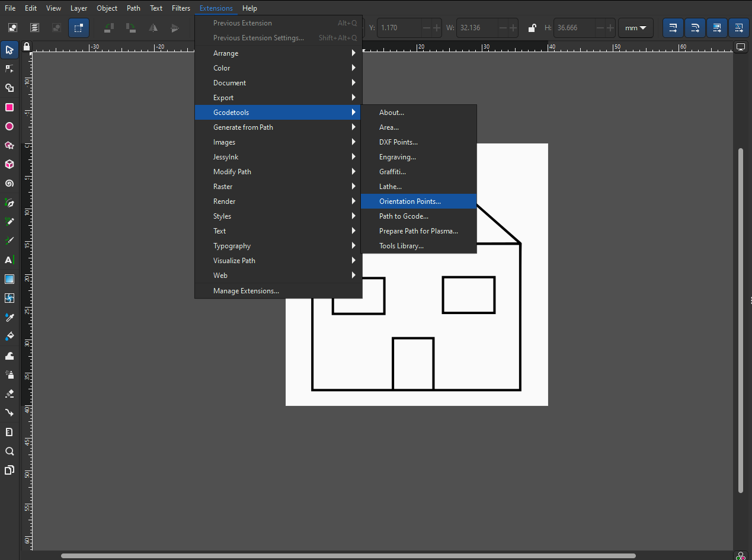Choose the Eraser tool
752x560 pixels.
(x=9, y=393)
